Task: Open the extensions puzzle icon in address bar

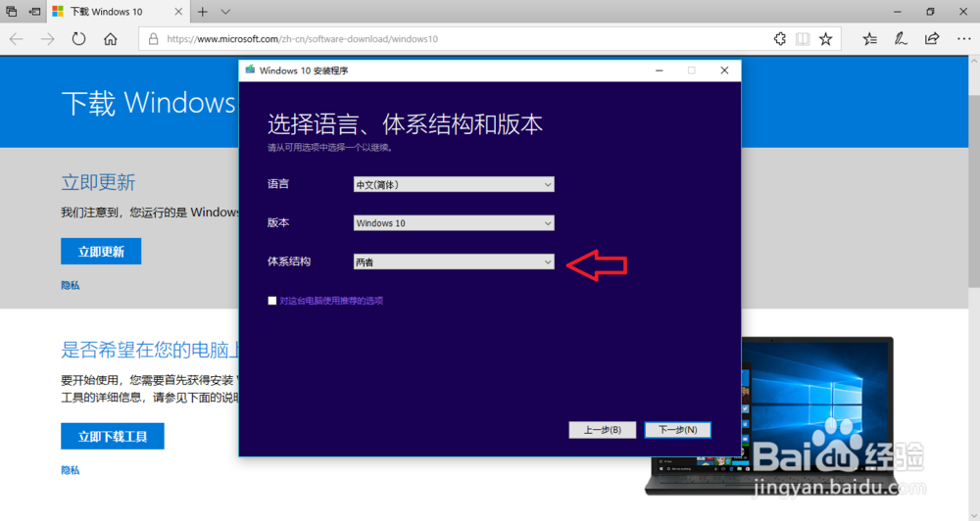Action: pos(779,39)
